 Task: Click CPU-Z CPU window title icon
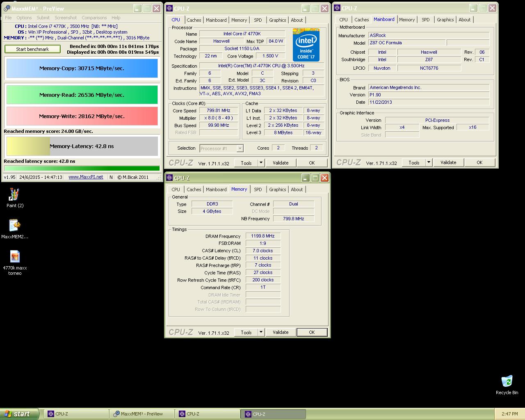coord(169,9)
